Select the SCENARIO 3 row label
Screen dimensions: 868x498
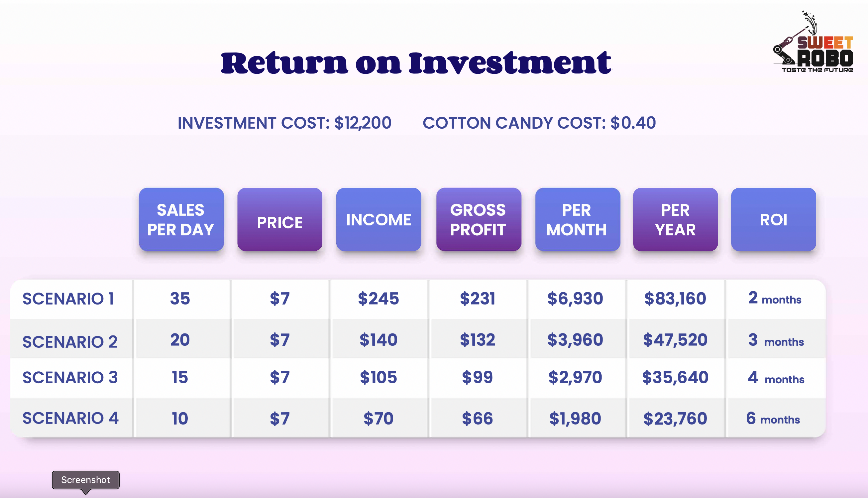click(x=70, y=378)
